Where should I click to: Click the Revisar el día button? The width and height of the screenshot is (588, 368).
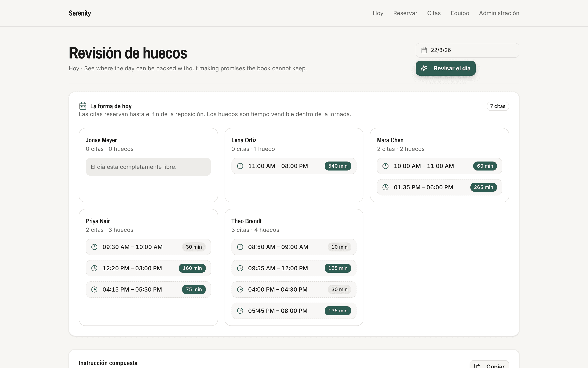pyautogui.click(x=445, y=68)
